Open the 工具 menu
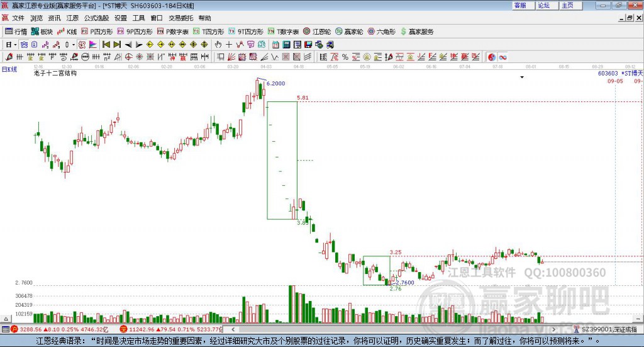The image size is (644, 347). point(138,18)
